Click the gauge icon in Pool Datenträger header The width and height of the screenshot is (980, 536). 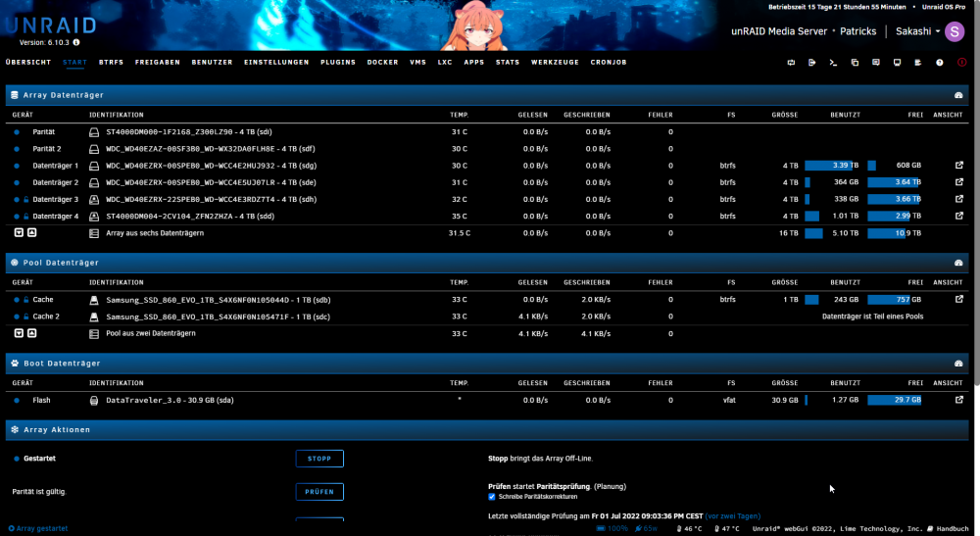point(958,263)
